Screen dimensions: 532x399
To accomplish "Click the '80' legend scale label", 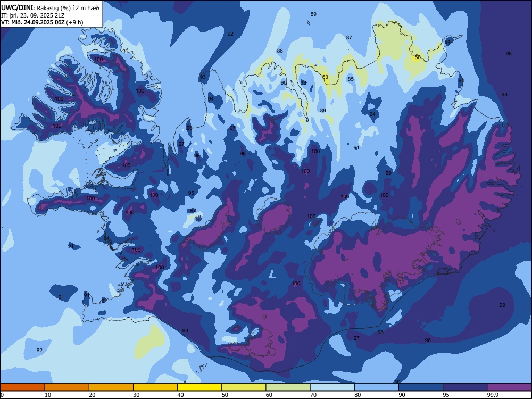I will [358, 395].
